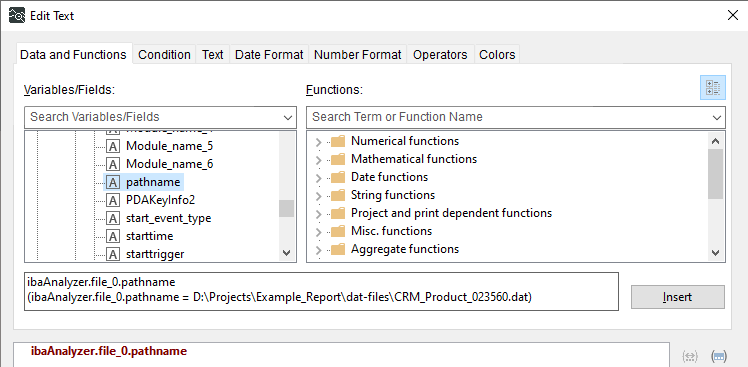Click the functions list scroll up arrow
The image size is (748, 367).
pos(716,141)
